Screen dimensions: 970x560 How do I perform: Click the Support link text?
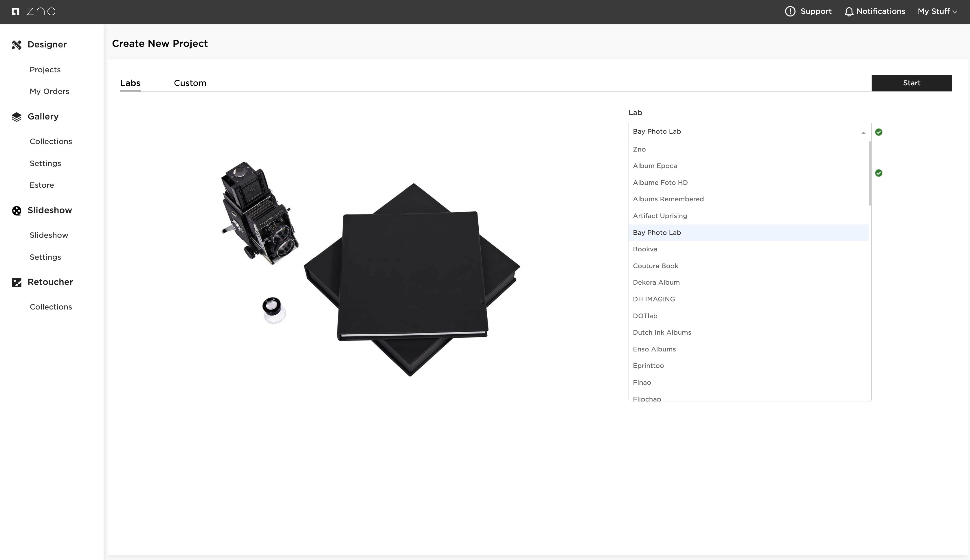point(816,12)
